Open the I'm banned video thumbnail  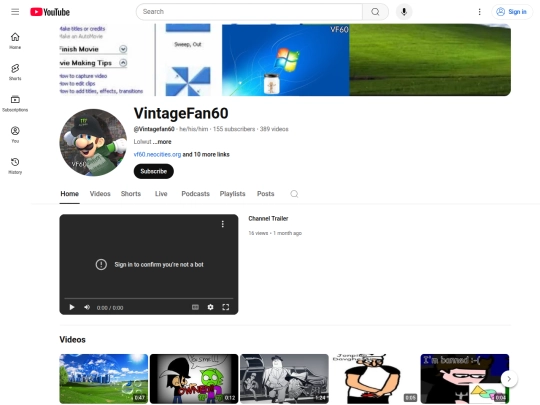click(465, 379)
